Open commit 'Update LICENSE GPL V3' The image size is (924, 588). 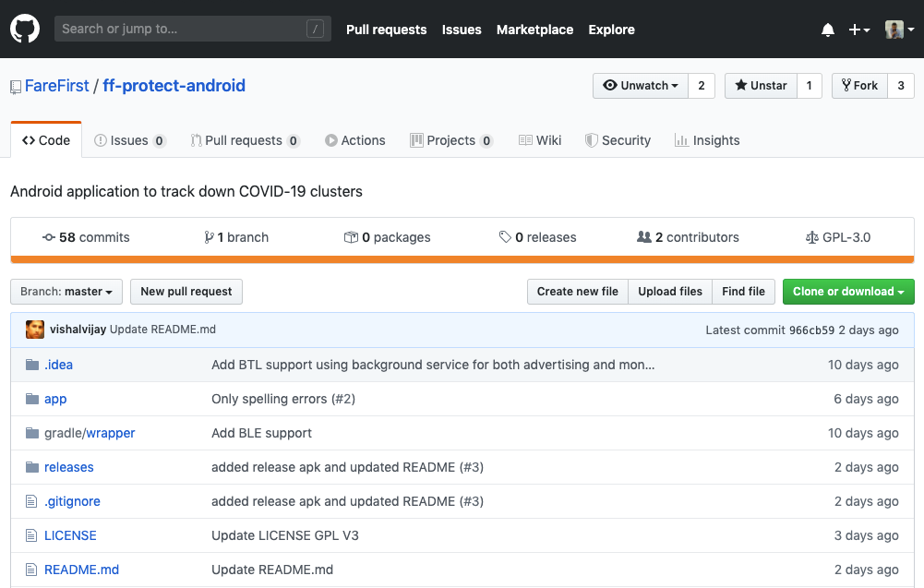(x=285, y=535)
